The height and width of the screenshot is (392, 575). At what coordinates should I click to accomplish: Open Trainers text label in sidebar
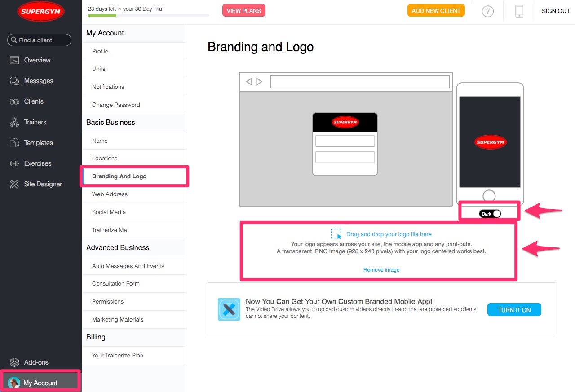click(x=35, y=122)
